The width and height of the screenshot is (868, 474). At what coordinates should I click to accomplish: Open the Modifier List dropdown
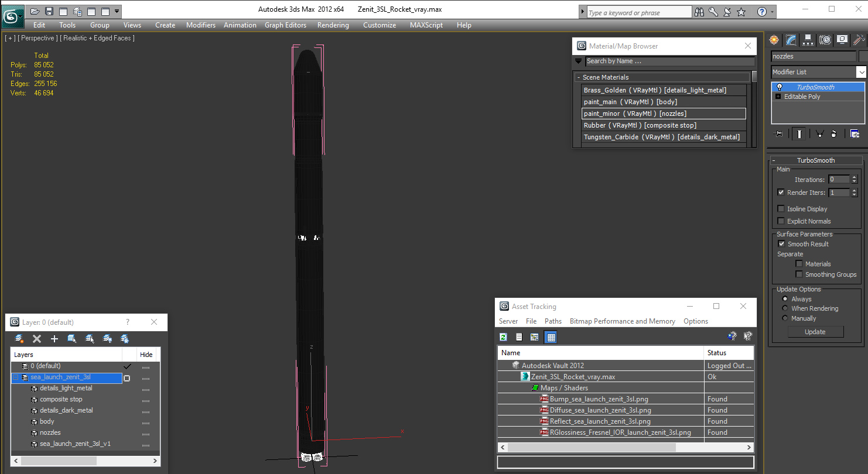click(x=861, y=72)
